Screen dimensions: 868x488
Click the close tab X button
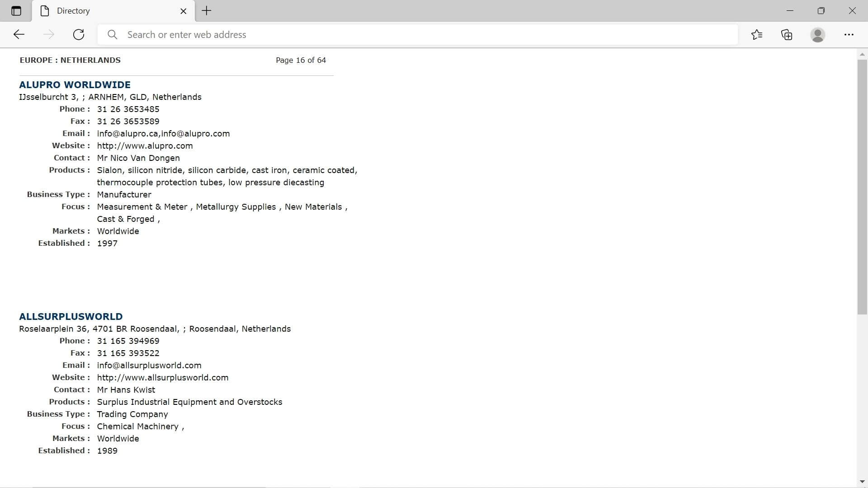click(183, 11)
